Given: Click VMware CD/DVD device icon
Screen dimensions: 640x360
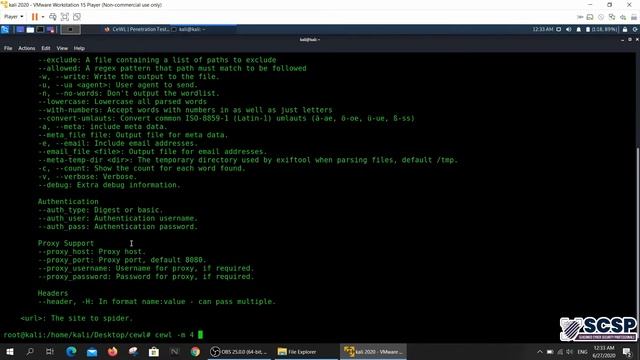Looking at the screenshot, I should click(x=601, y=17).
